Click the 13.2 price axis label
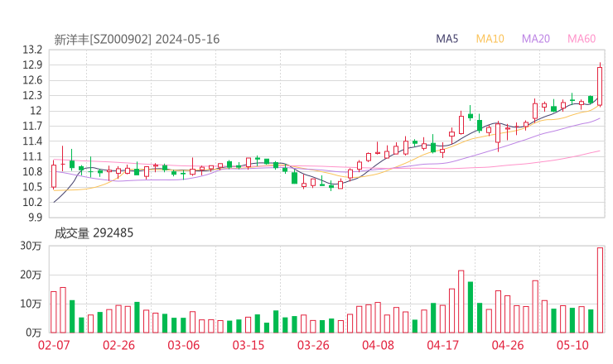The height and width of the screenshot is (364, 613). pyautogui.click(x=32, y=50)
